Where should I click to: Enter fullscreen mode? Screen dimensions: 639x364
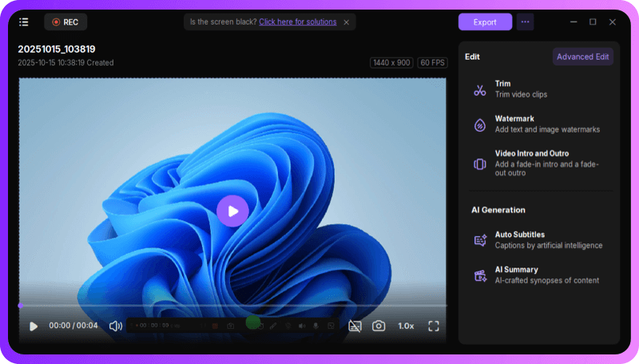tap(434, 326)
